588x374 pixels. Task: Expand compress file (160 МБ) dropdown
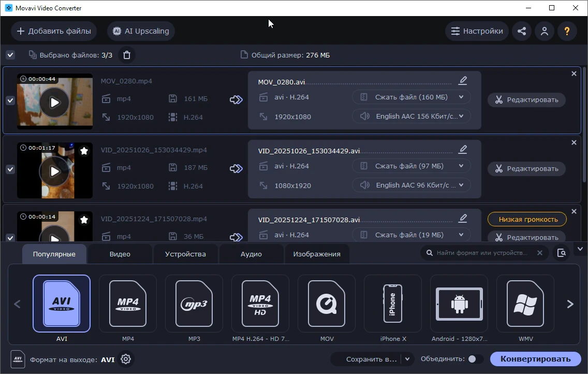pos(411,97)
